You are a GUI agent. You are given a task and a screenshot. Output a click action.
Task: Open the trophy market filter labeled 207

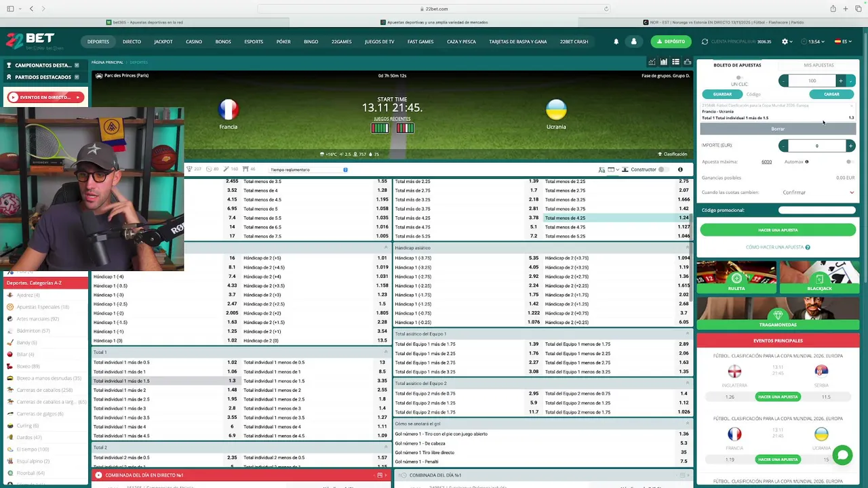point(194,169)
